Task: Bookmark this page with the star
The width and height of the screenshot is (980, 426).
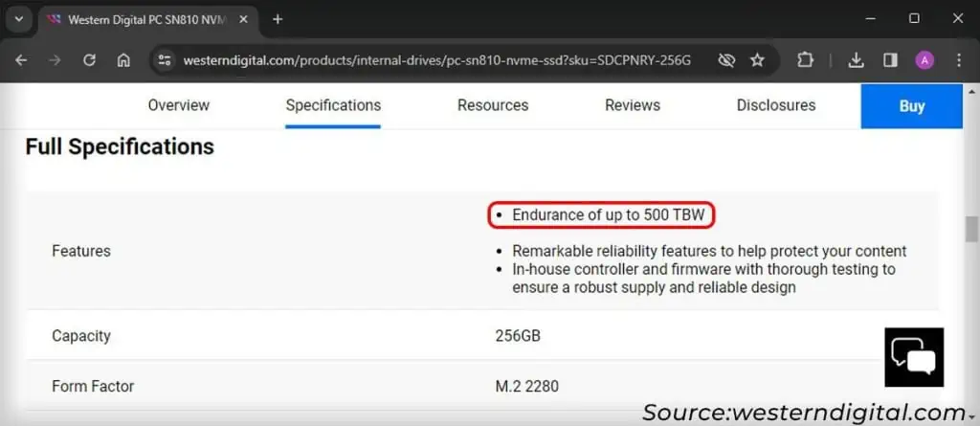Action: click(758, 60)
